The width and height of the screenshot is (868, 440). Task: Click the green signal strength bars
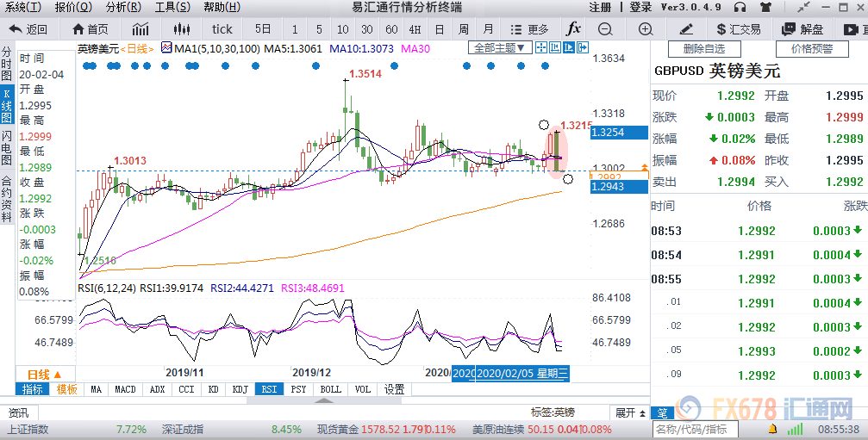coord(796,429)
